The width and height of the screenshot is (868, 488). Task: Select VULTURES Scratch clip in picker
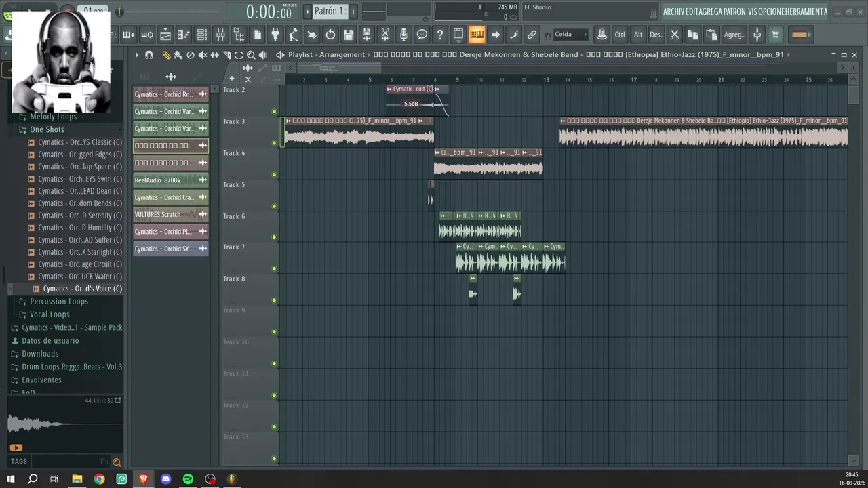[x=171, y=215]
